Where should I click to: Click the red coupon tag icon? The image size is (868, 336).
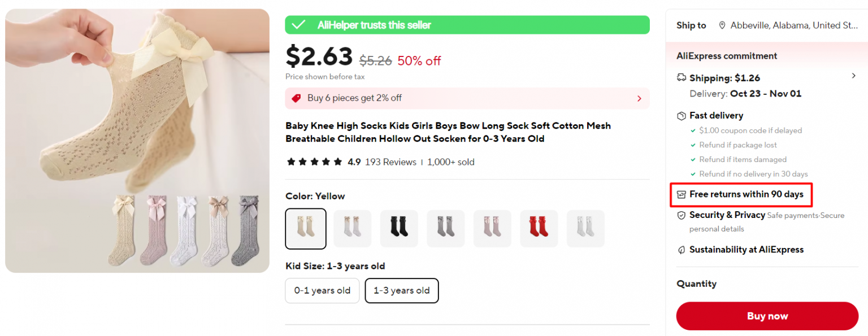tap(296, 98)
